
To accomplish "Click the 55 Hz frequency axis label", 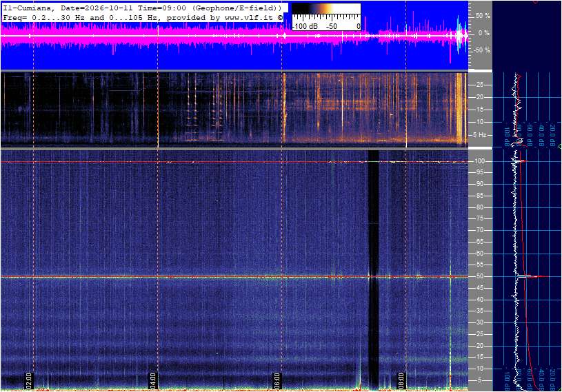I will pos(479,265).
